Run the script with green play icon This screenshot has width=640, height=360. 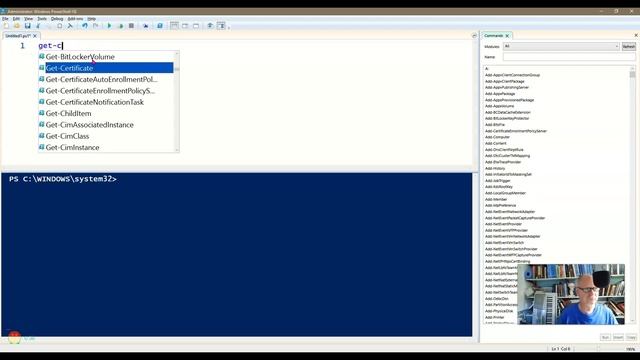[109, 26]
